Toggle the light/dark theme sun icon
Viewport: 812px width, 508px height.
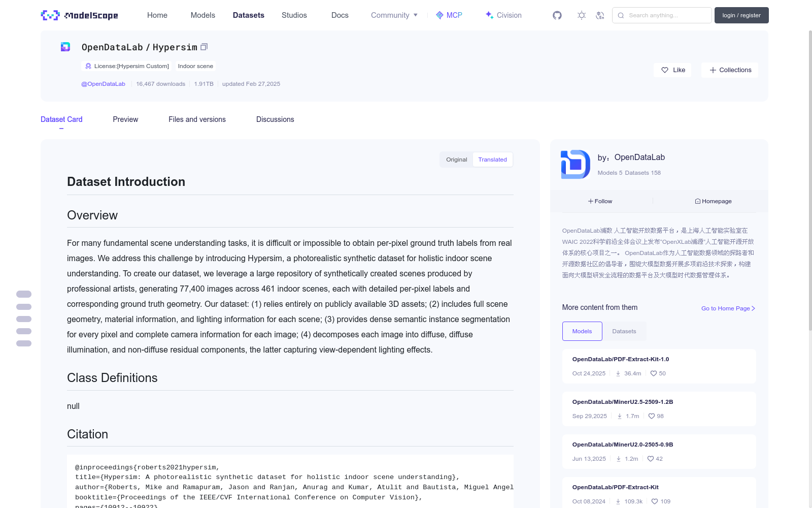tap(582, 15)
